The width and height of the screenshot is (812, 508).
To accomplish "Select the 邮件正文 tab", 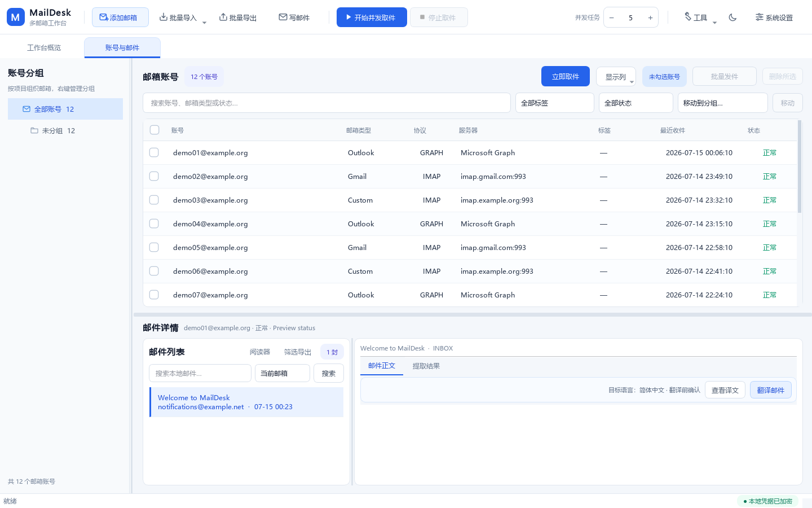I will 382,366.
